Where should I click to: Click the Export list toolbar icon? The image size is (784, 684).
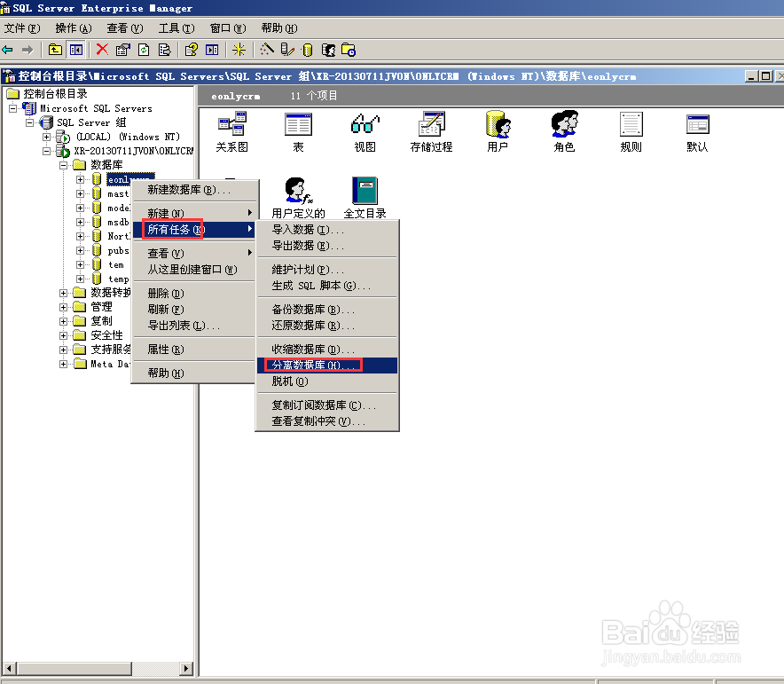[x=164, y=50]
